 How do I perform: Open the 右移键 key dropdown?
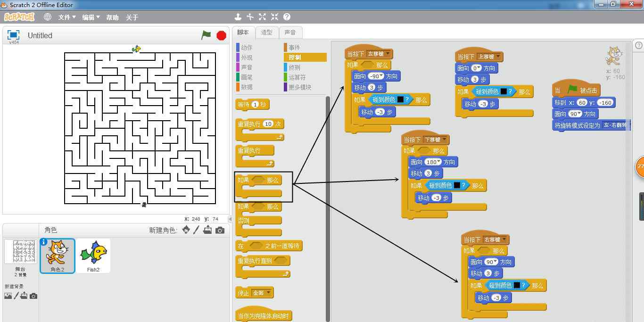495,239
